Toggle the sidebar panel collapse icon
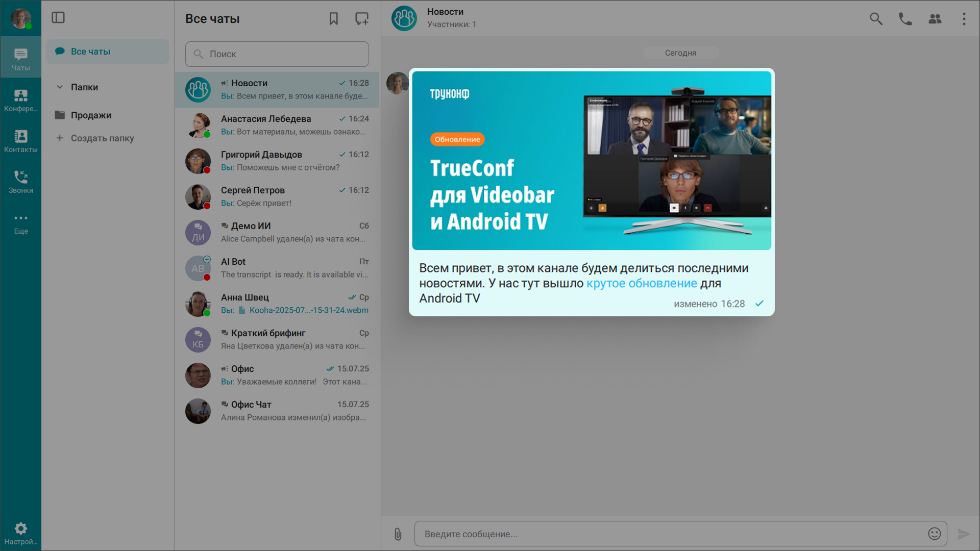980x551 pixels. [58, 18]
